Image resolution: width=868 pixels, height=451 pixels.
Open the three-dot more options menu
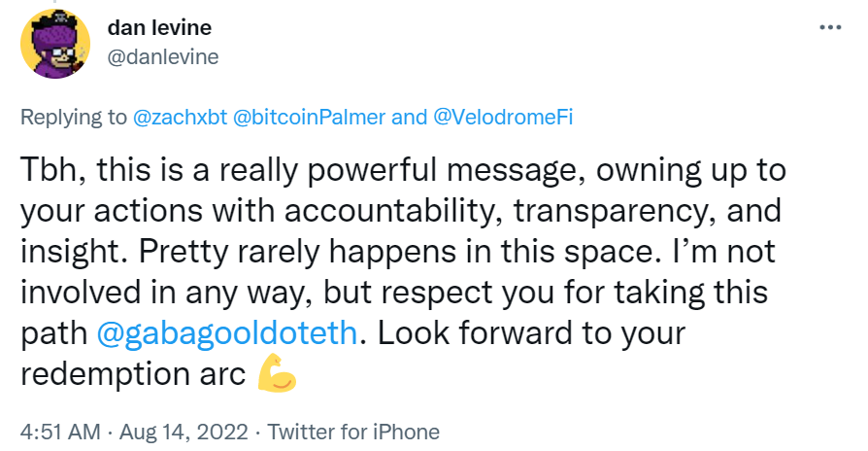828,26
